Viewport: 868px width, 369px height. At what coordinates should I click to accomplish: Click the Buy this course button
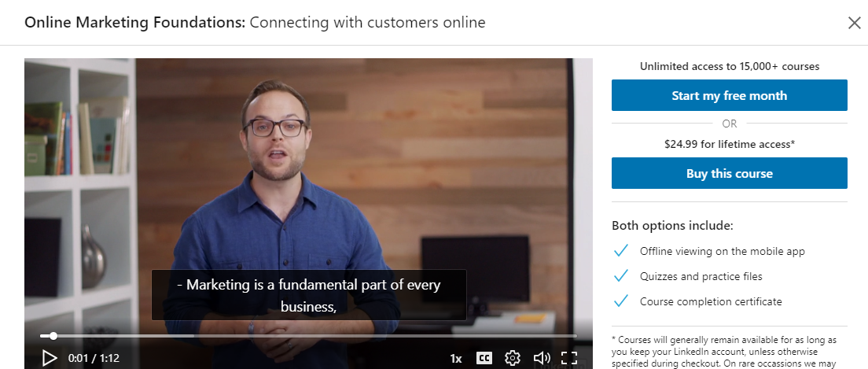pos(729,173)
